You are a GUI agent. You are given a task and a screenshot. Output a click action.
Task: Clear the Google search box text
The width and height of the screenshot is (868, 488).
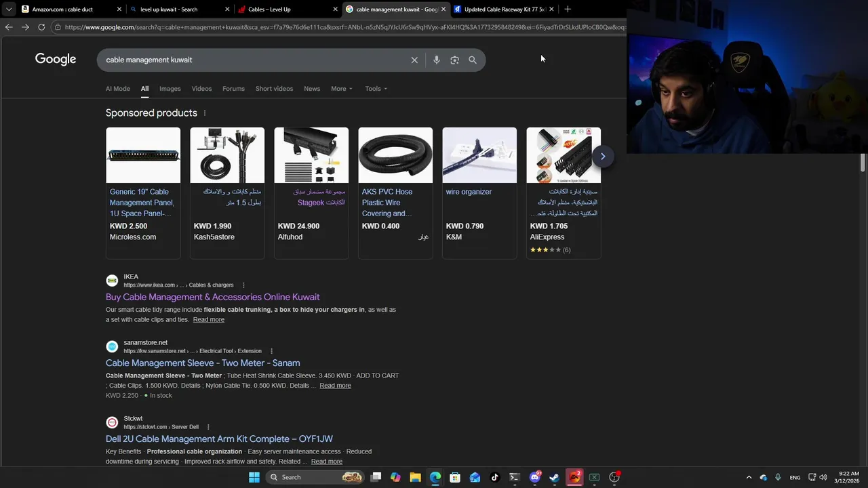[414, 60]
